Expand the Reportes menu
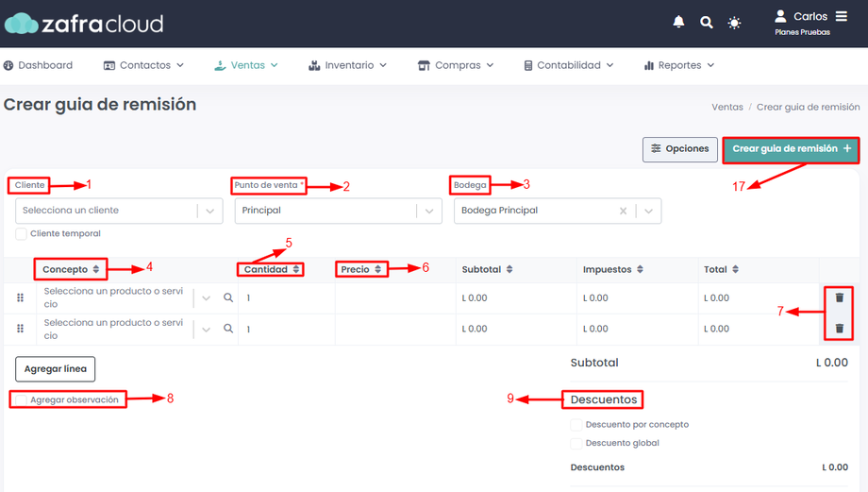Screen dimensions: 868x492 [679, 65]
